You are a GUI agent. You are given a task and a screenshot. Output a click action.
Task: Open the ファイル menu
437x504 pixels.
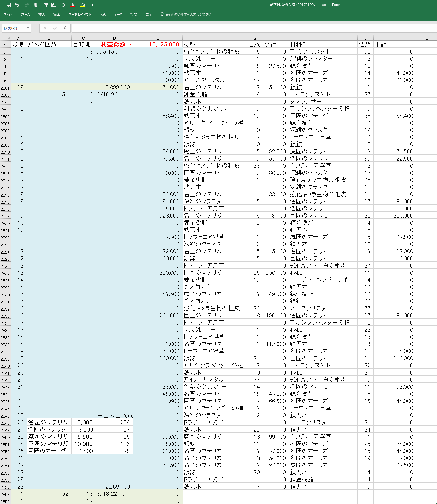(8, 14)
